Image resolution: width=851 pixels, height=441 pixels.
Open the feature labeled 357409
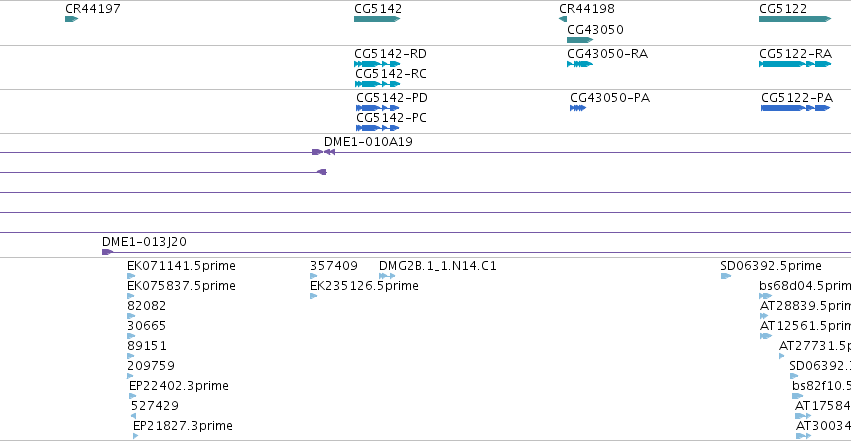pos(334,266)
